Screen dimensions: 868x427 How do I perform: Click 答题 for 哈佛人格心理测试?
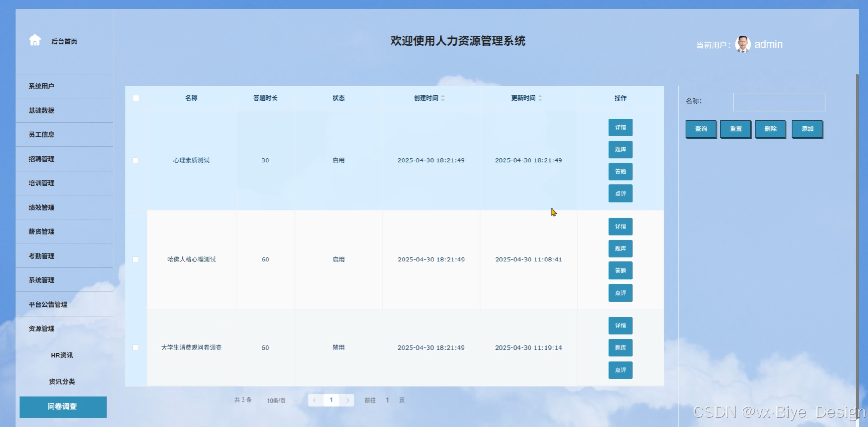point(620,271)
